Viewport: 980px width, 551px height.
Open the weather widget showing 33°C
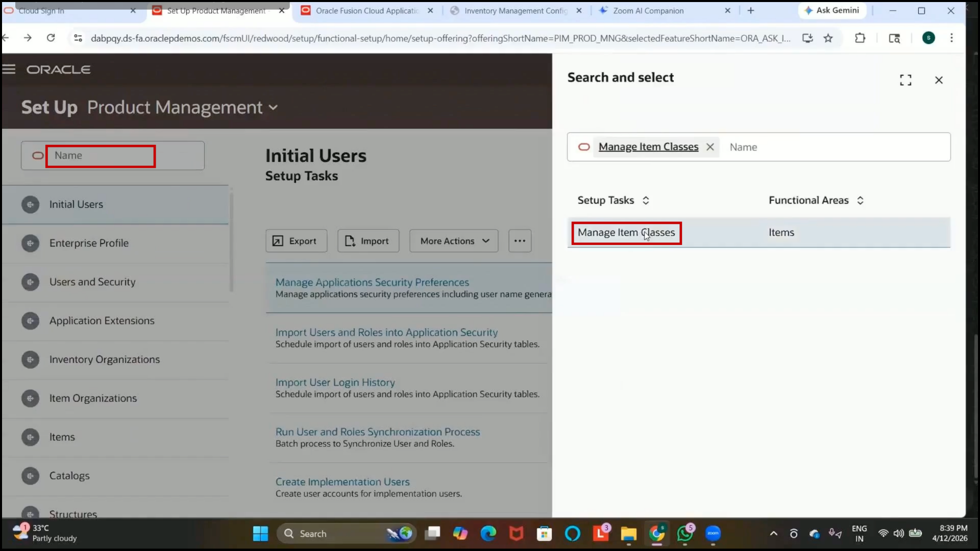pos(46,533)
